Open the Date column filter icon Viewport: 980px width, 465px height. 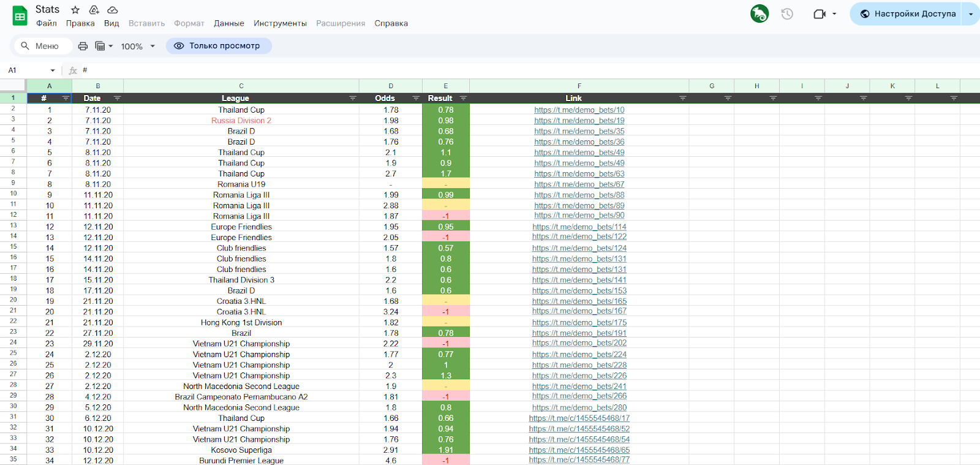click(x=117, y=98)
